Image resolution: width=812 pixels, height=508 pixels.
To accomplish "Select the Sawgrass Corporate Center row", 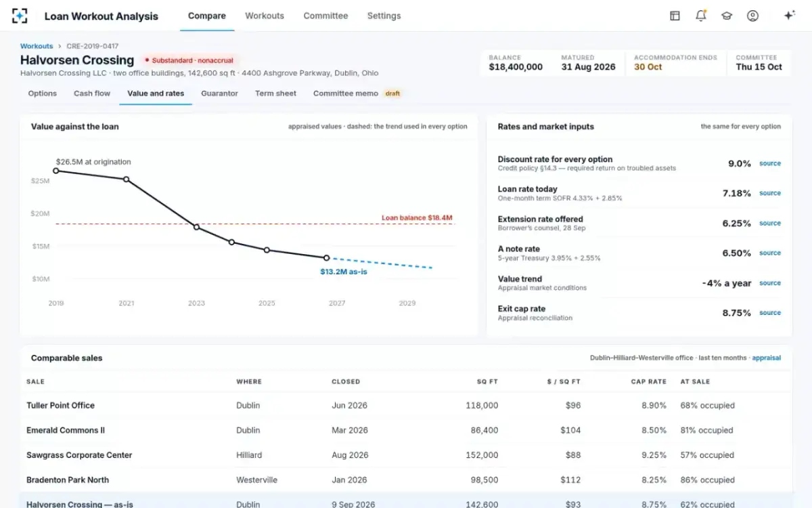I will 406,455.
